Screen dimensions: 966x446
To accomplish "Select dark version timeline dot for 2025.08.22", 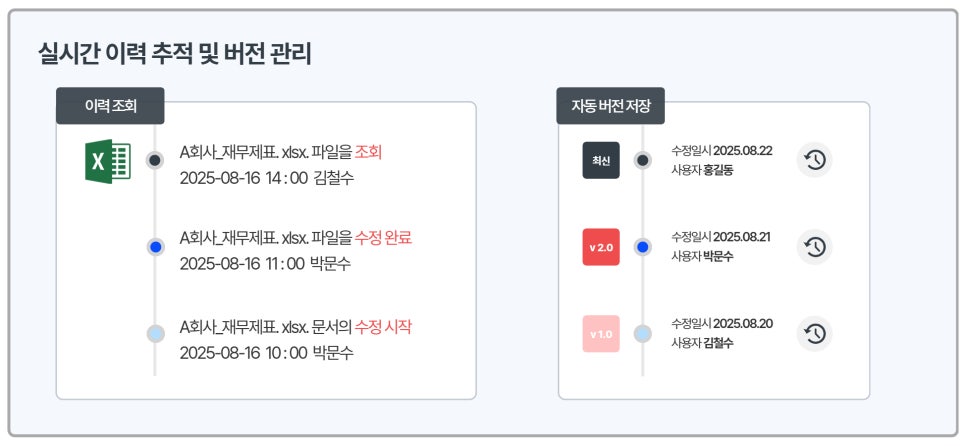I will [643, 160].
